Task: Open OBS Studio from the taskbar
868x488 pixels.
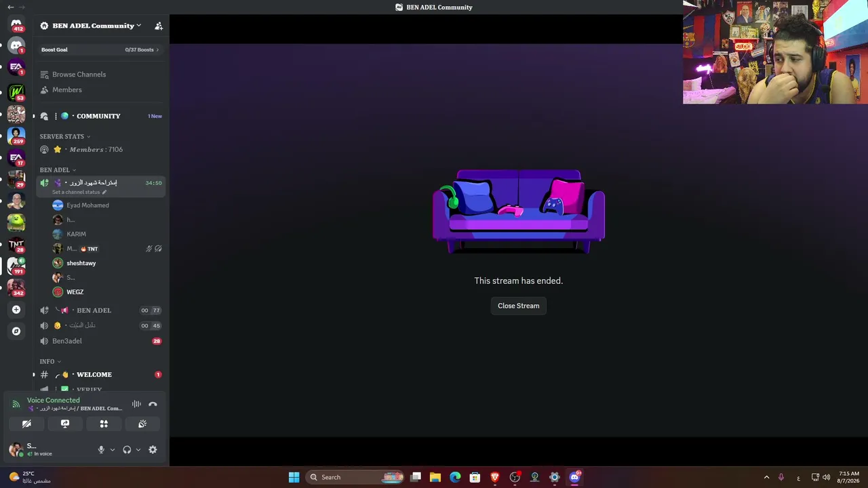Action: [x=515, y=477]
